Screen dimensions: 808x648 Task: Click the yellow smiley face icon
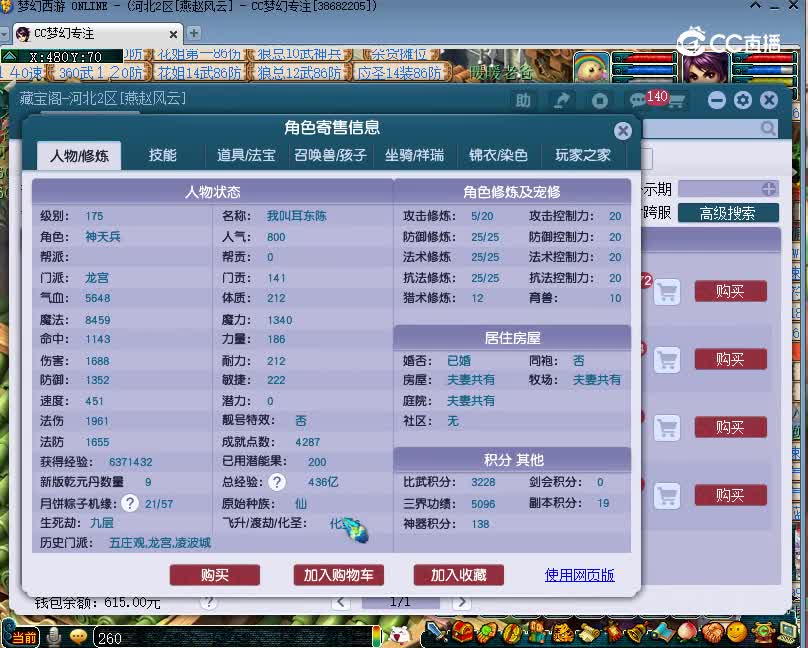coord(737,632)
